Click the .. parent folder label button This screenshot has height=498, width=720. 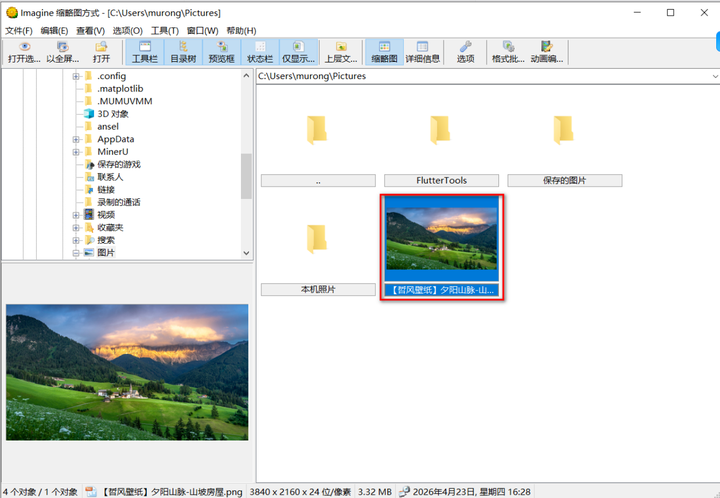pyautogui.click(x=318, y=181)
